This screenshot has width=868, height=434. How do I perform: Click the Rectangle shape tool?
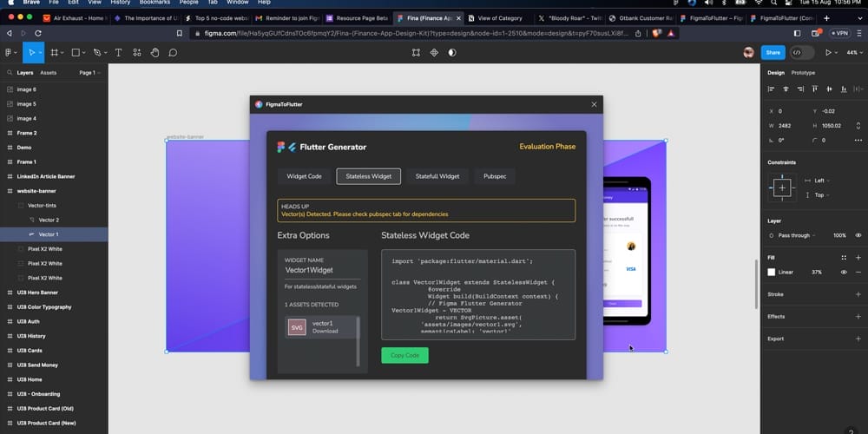tap(76, 52)
